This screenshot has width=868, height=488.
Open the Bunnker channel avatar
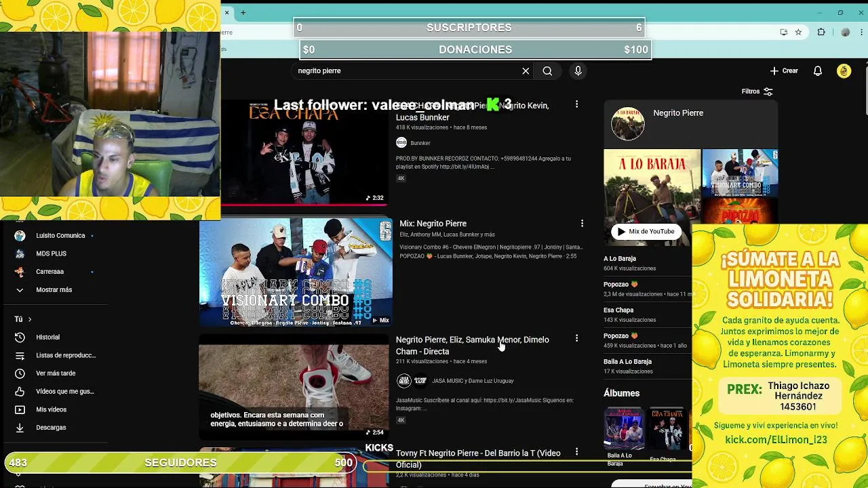point(401,143)
